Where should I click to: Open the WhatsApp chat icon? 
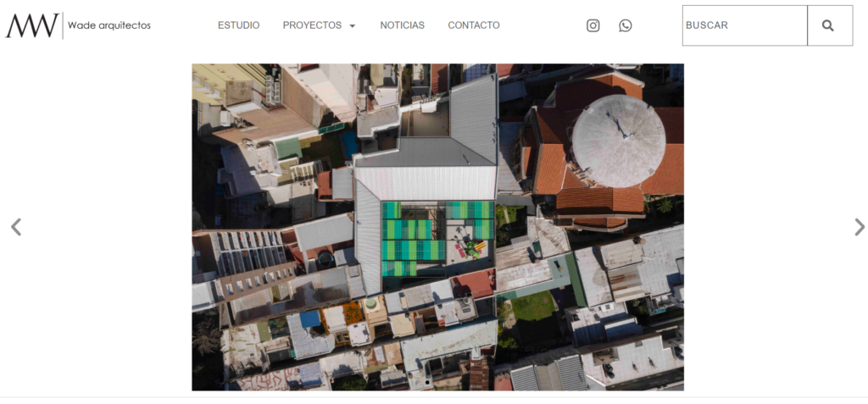(x=625, y=25)
